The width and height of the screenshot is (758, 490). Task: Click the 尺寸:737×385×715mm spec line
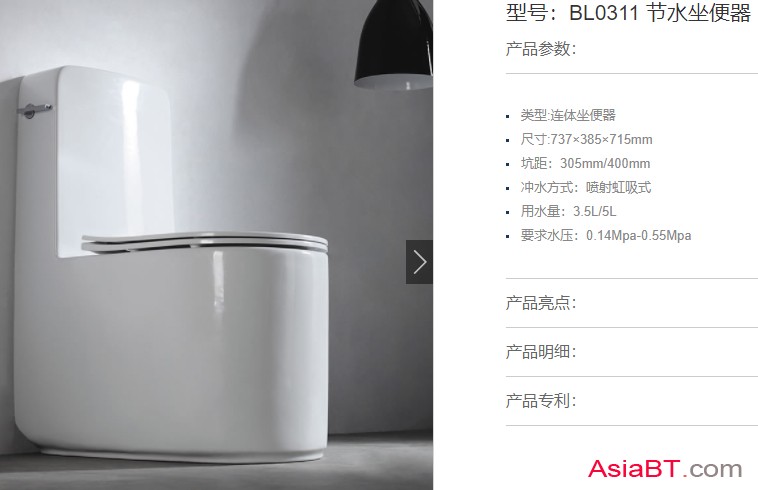tap(586, 139)
